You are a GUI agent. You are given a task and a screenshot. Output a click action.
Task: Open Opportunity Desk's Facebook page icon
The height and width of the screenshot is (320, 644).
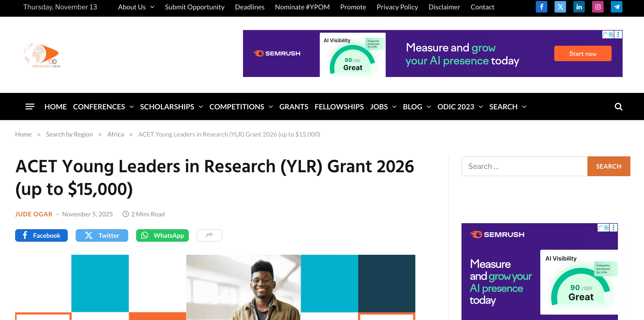click(x=542, y=7)
